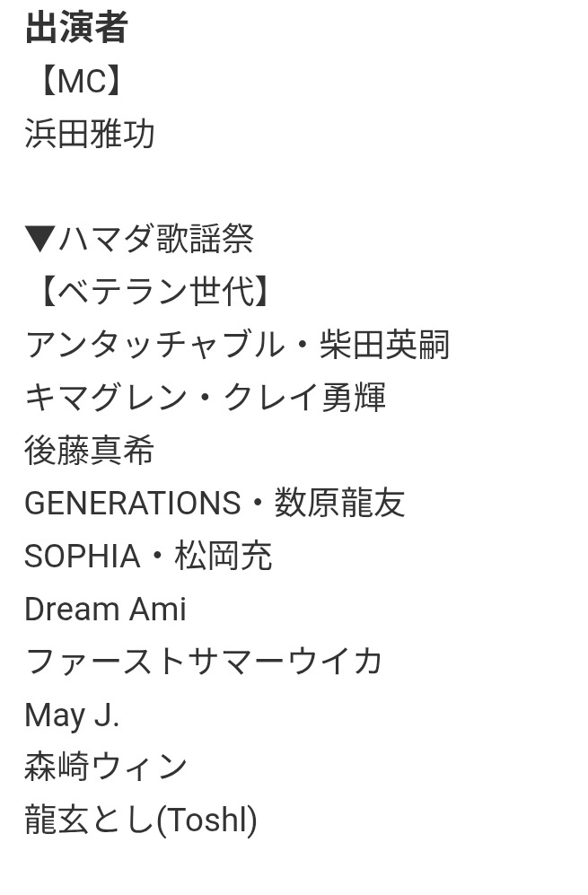Image resolution: width=588 pixels, height=895 pixels.
Task: Click the name 柴田英嗣
Action: (385, 344)
